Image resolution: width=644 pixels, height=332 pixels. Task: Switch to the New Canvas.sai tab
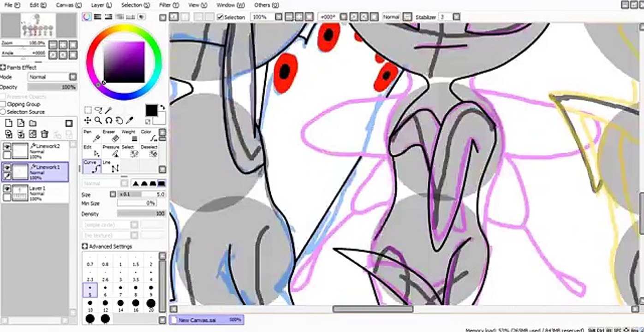pos(206,320)
